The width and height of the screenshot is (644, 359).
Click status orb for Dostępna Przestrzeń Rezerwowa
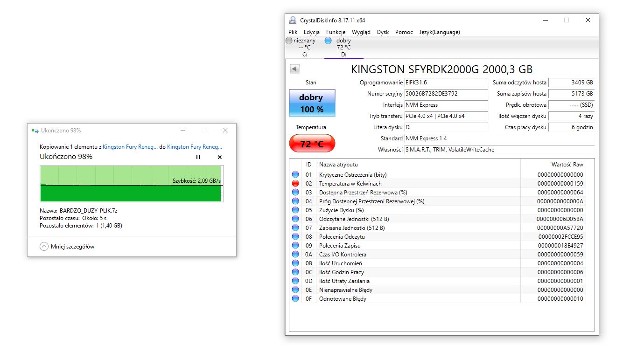[x=295, y=193]
